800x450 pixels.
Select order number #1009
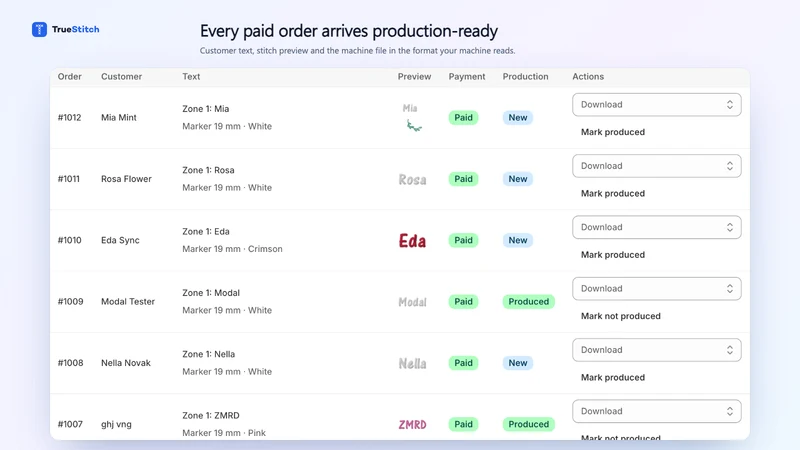coord(70,301)
